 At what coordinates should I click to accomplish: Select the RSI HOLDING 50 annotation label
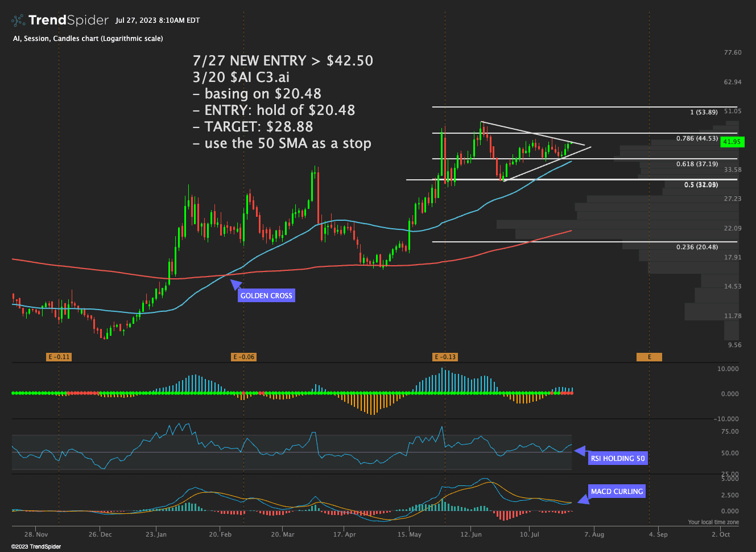(618, 459)
